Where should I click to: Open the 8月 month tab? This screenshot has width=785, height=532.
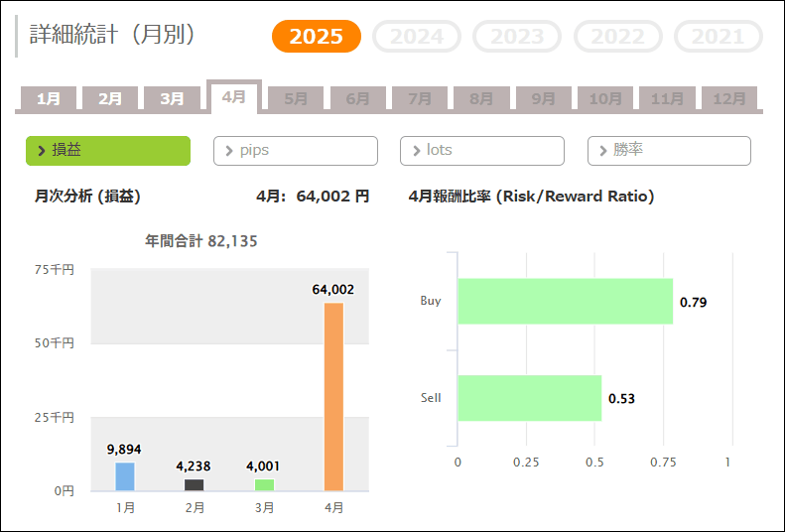pyautogui.click(x=481, y=98)
